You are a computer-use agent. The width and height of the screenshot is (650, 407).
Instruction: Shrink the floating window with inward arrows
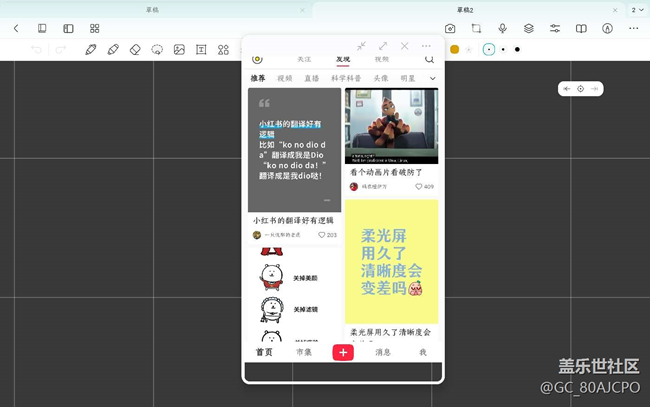point(361,46)
